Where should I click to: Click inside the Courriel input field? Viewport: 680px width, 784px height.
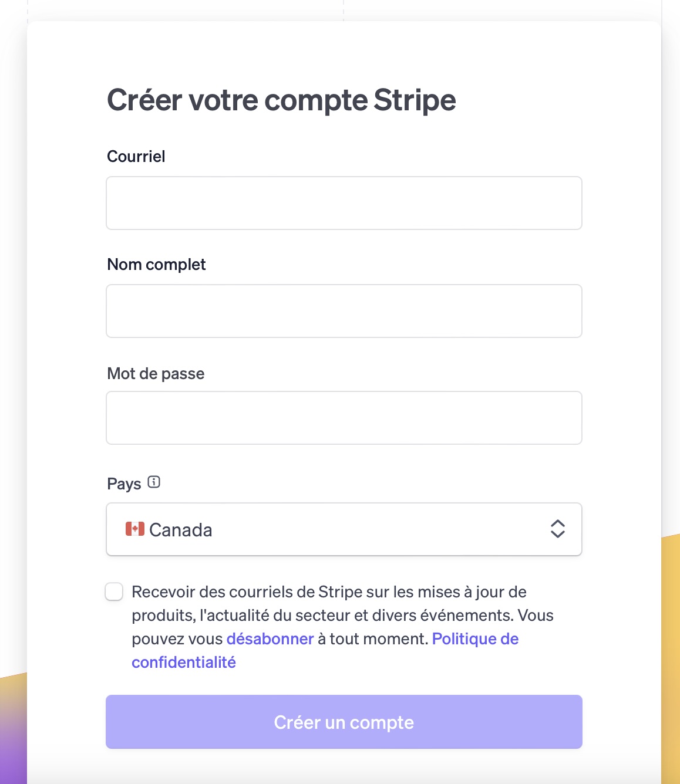[344, 202]
